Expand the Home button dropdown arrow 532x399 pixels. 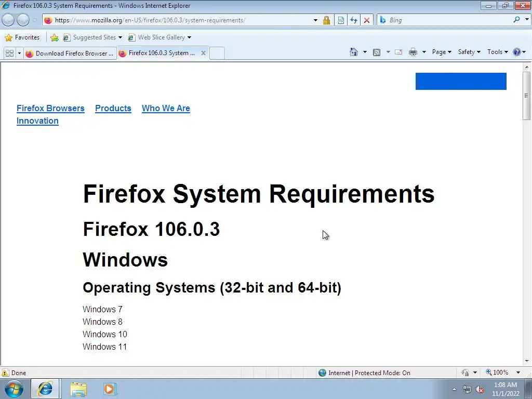click(x=365, y=52)
